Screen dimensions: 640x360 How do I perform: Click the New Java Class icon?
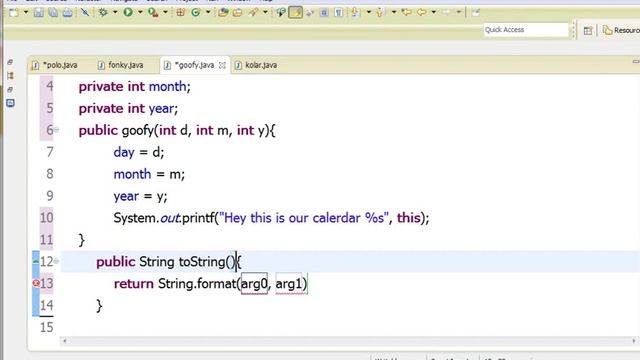pos(196,13)
